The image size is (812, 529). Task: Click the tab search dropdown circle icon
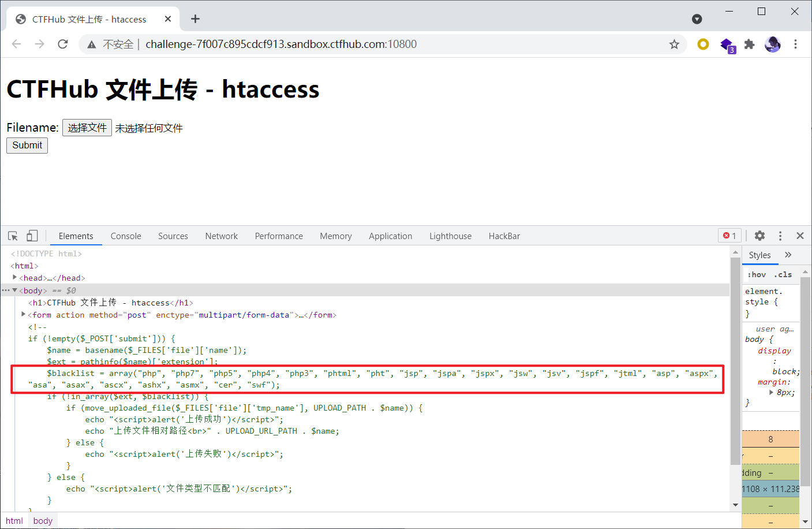697,19
